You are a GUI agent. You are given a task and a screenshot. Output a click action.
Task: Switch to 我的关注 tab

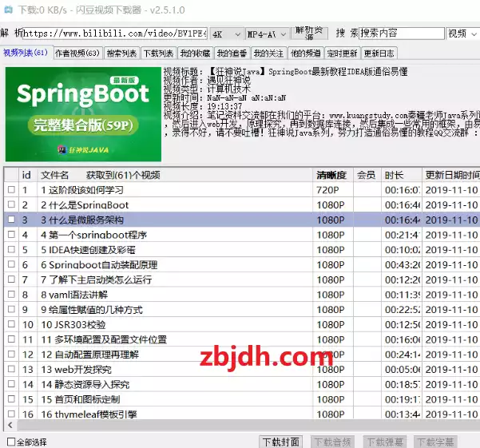pyautogui.click(x=269, y=54)
